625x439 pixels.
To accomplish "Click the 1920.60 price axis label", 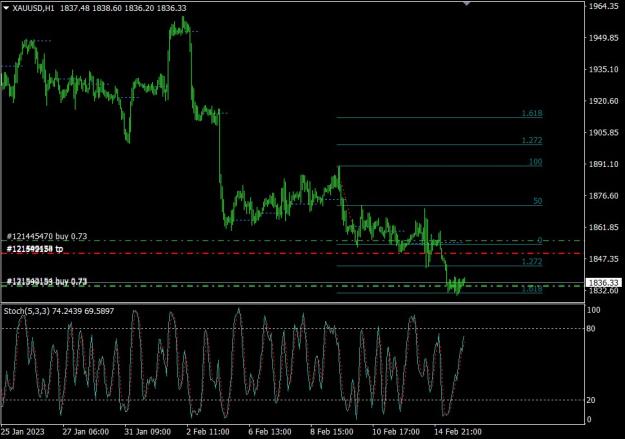I will (x=603, y=101).
